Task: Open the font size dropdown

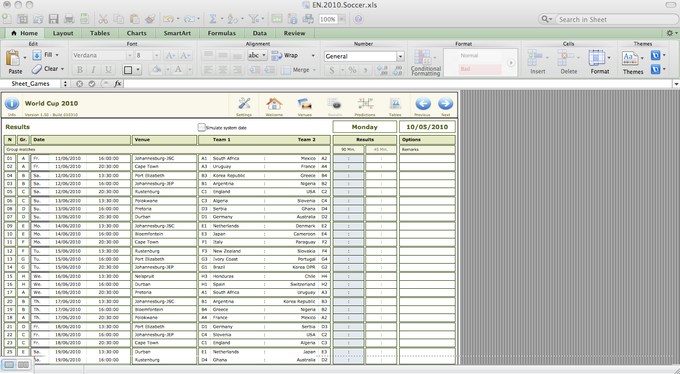Action: pos(157,56)
